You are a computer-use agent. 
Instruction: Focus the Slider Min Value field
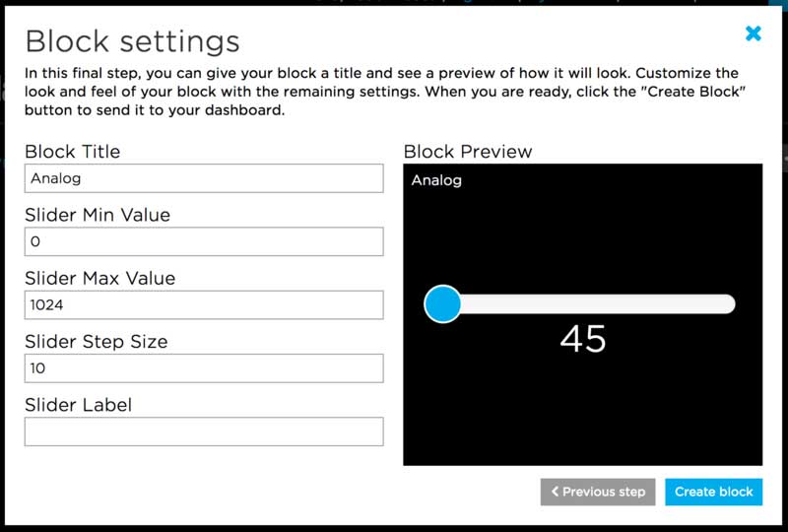[x=203, y=241]
